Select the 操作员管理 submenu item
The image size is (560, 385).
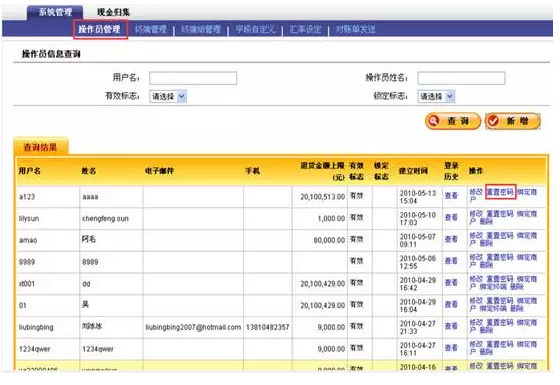100,29
